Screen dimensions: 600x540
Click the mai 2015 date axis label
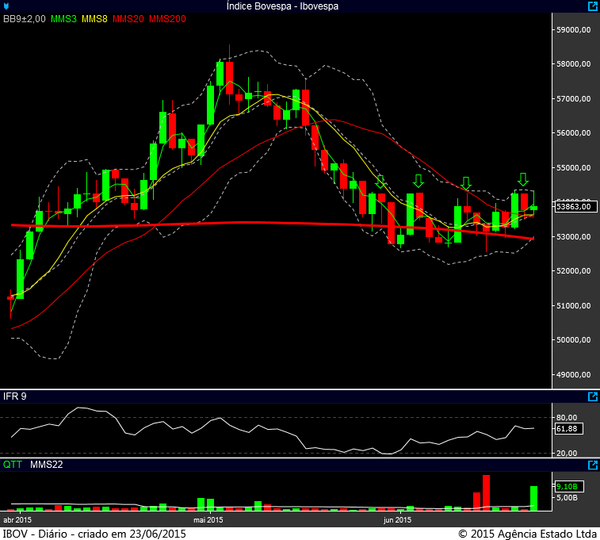pyautogui.click(x=207, y=520)
